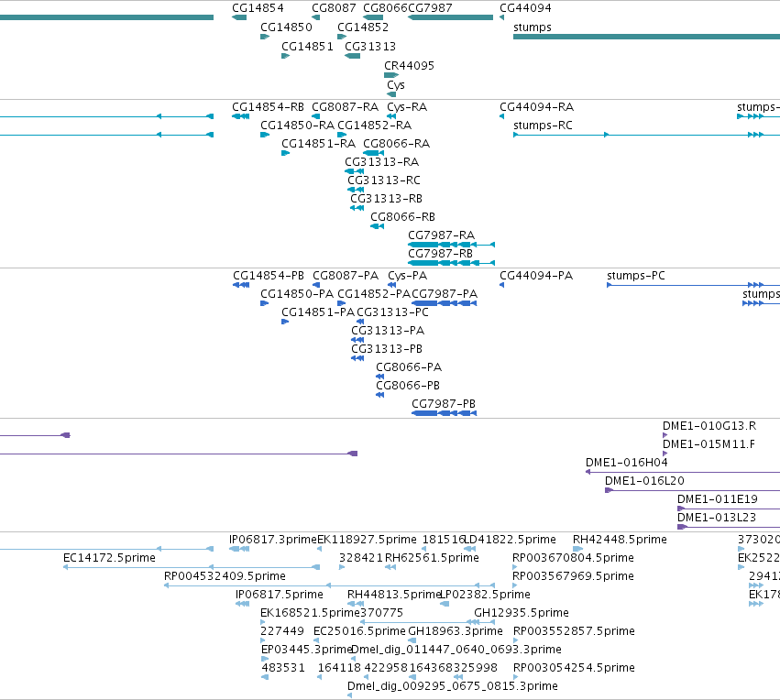
Task: Click the EK118927.5prime EST label
Action: click(x=367, y=540)
